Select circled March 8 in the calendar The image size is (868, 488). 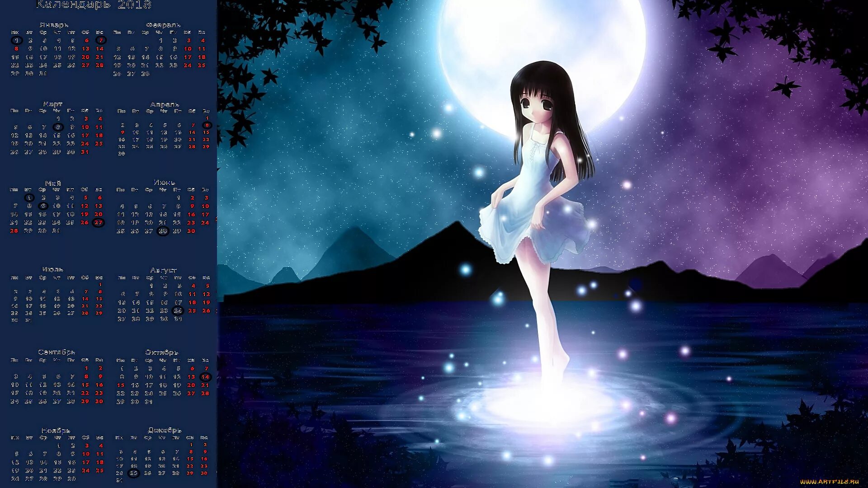pos(58,127)
